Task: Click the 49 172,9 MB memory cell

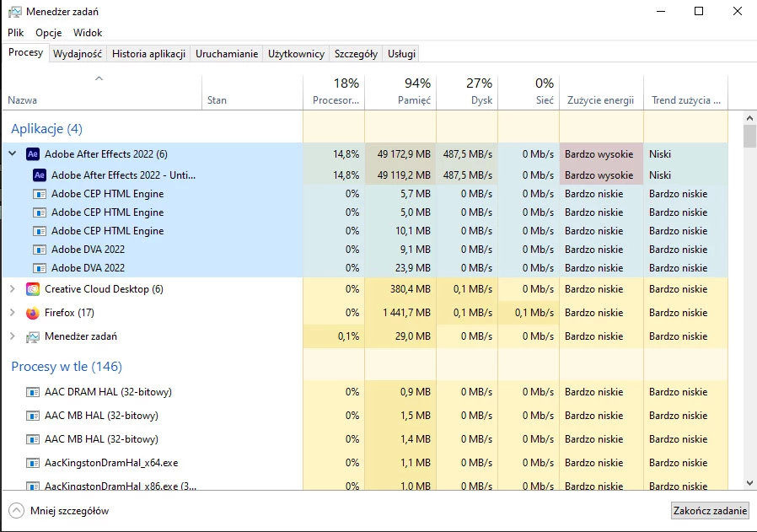Action: pos(400,154)
